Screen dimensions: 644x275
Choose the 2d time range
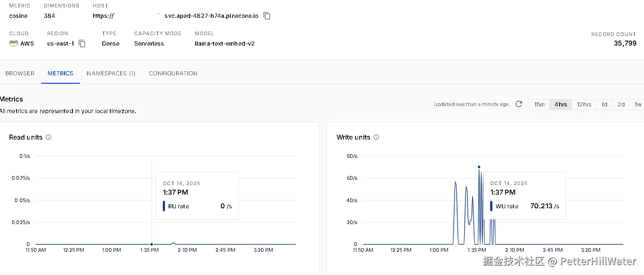621,104
